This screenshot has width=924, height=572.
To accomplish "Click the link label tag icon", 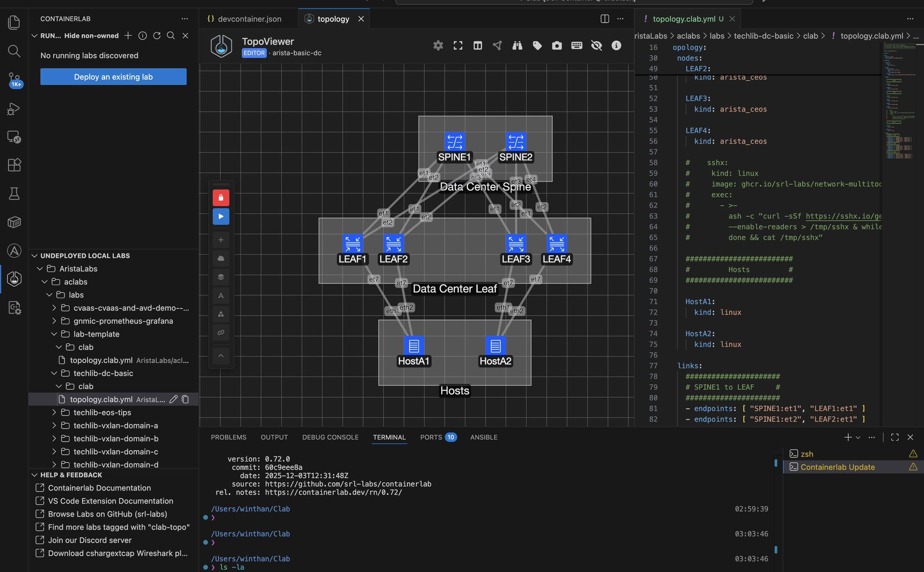I will 537,46.
